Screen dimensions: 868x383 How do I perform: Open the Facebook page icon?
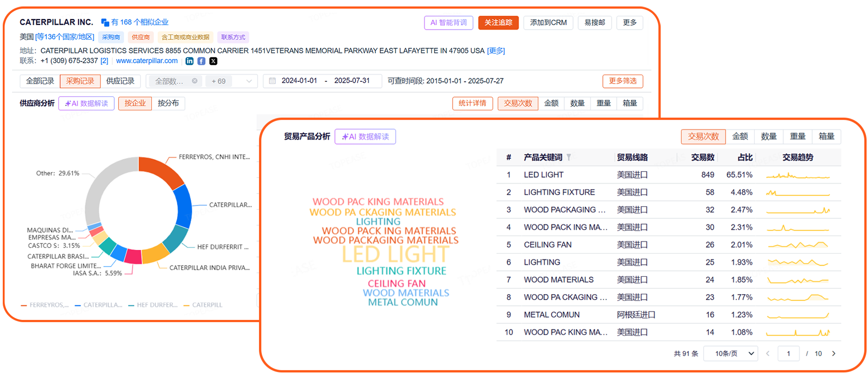point(201,61)
